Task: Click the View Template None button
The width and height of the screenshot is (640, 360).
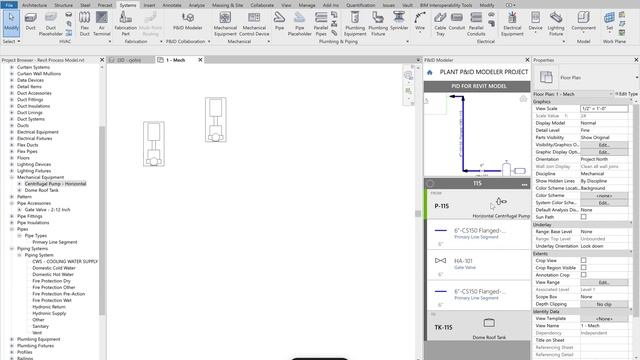Action: 604,318
